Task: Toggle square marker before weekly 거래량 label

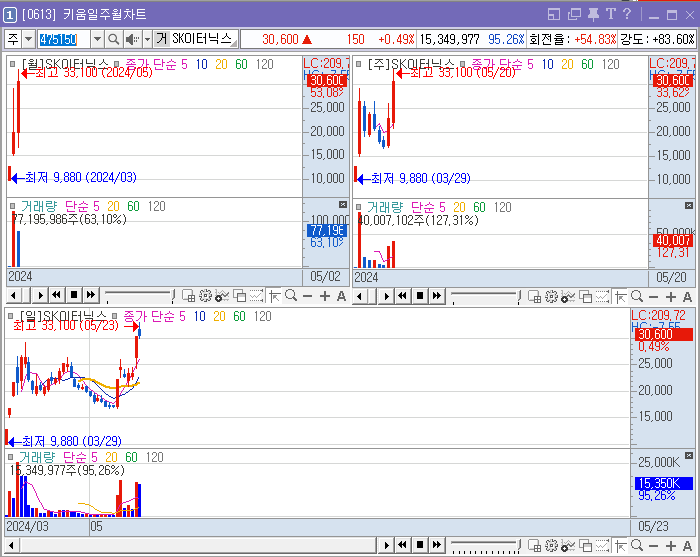Action: click(x=358, y=207)
